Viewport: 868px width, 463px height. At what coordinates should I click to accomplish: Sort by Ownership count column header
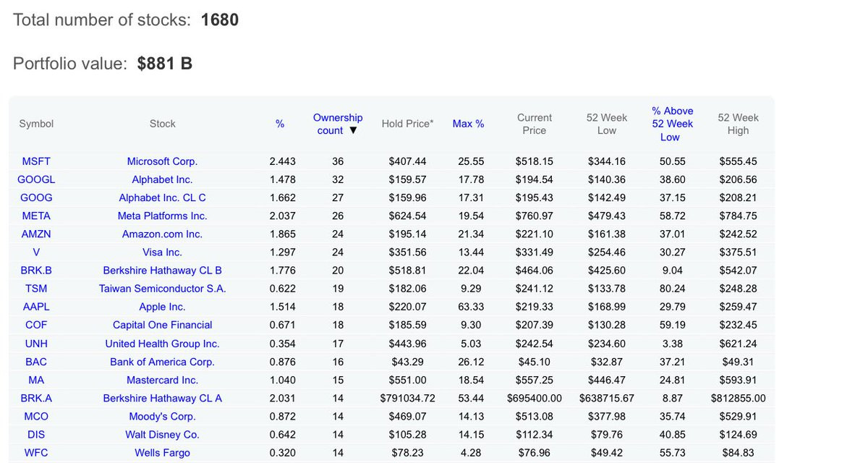point(338,124)
